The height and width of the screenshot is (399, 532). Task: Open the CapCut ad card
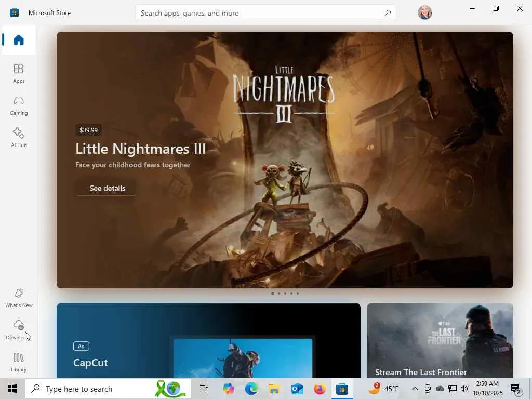tap(208, 341)
